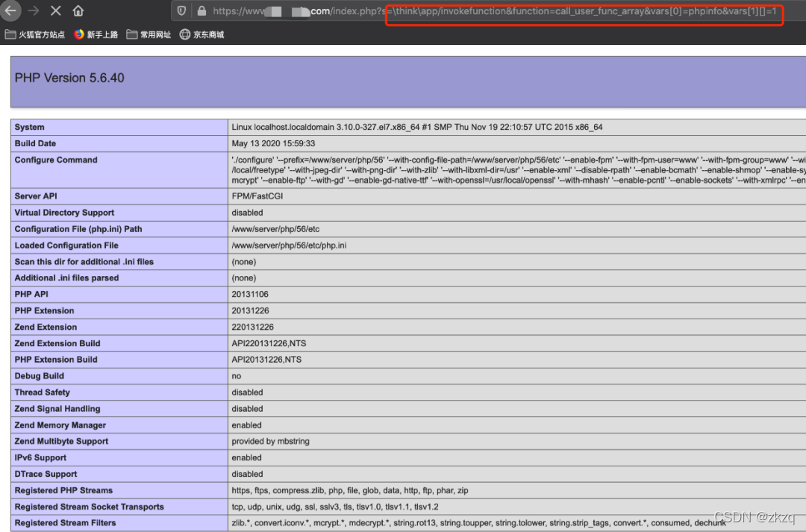Select the Server API label
Screen dimensions: 806x532
[36, 195]
